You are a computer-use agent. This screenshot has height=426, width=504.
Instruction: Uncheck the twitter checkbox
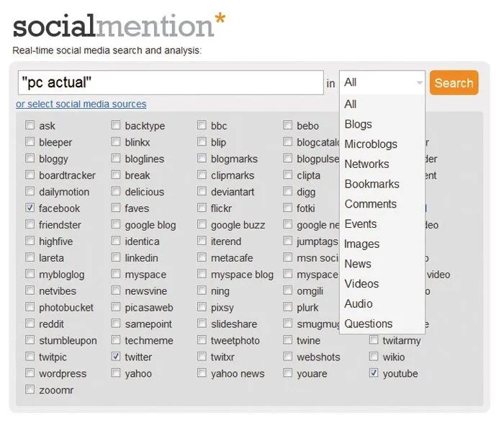coord(116,357)
